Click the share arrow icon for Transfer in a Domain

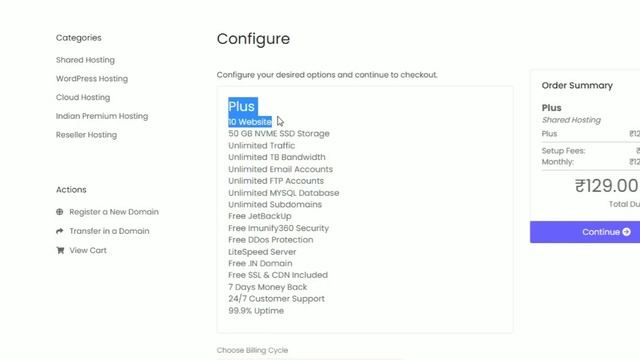pyautogui.click(x=60, y=231)
